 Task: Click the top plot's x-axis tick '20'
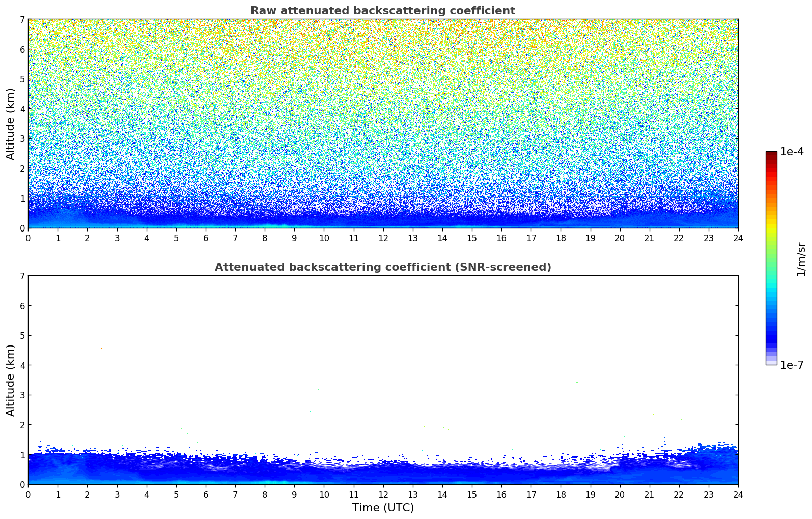tap(620, 238)
